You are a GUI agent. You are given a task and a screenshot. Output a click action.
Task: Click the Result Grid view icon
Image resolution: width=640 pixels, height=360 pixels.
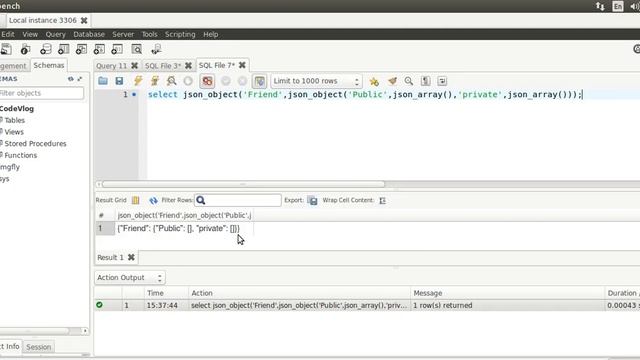coord(136,200)
